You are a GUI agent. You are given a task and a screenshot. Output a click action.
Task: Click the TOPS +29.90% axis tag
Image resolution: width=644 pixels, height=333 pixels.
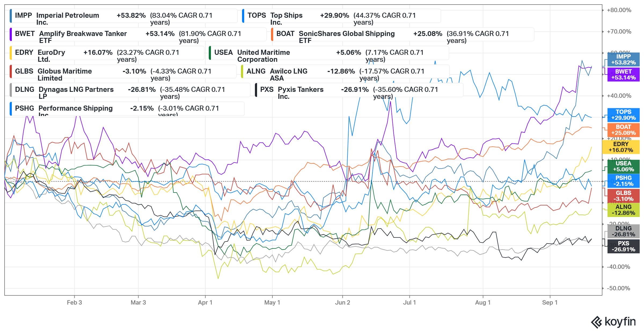click(623, 115)
